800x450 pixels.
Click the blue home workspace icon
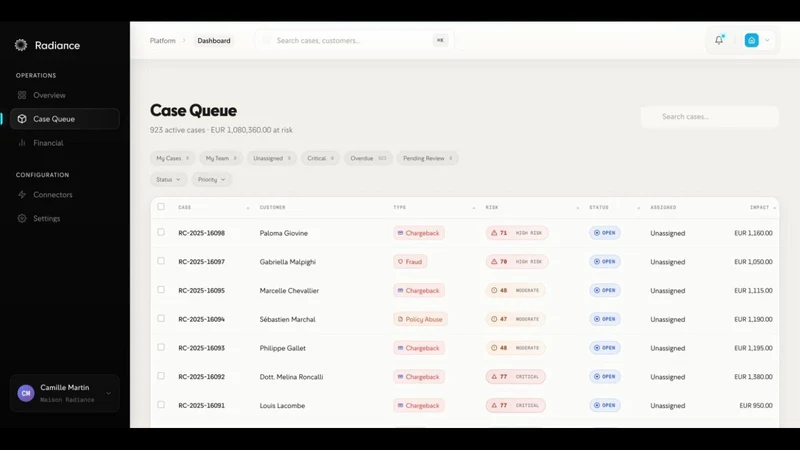point(752,40)
